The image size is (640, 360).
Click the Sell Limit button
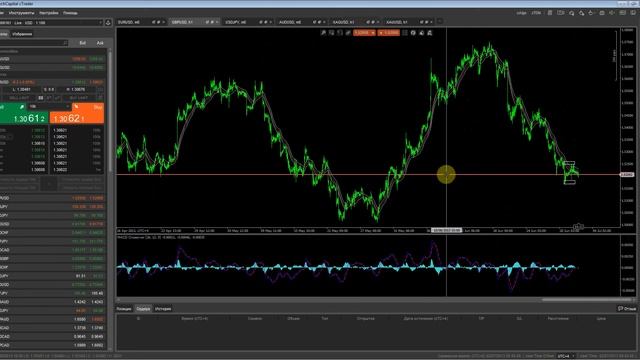tap(19, 98)
